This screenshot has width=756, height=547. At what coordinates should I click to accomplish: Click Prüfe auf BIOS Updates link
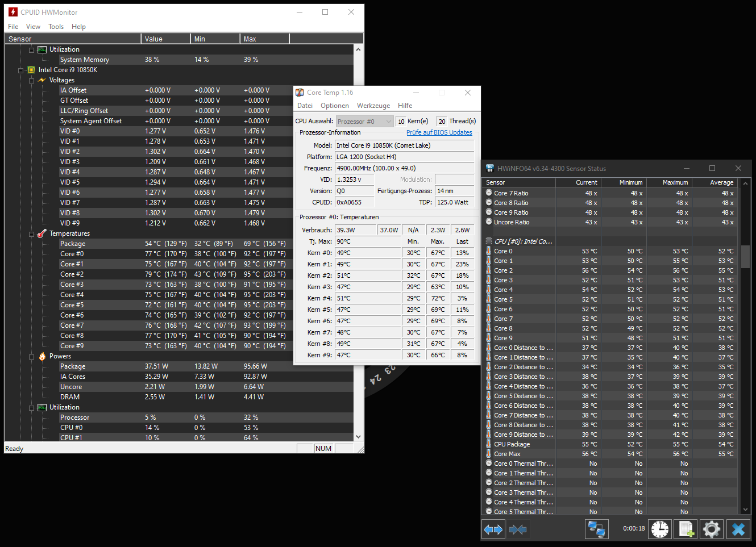pyautogui.click(x=439, y=132)
